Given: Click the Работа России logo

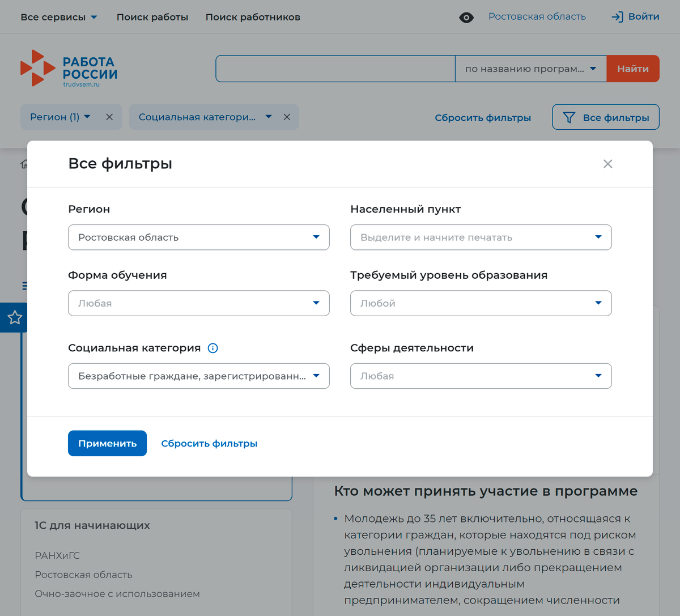Looking at the screenshot, I should pos(69,69).
